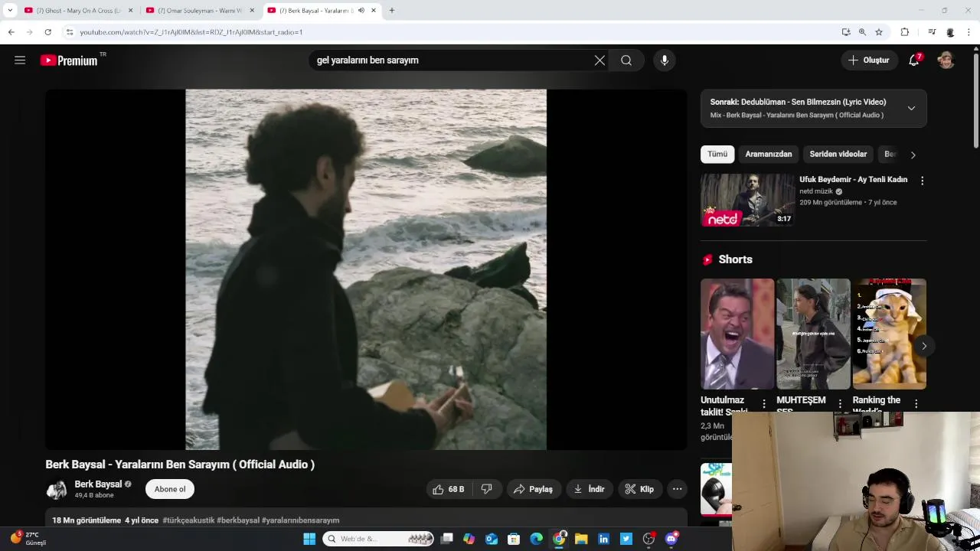
Task: Open the laughing man Shorts thumbnail
Action: (737, 334)
